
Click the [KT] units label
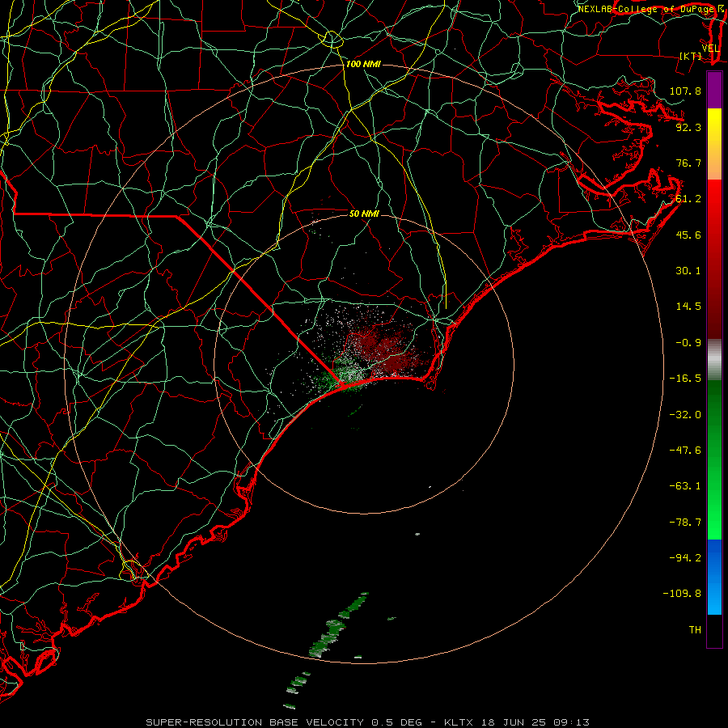[x=691, y=56]
